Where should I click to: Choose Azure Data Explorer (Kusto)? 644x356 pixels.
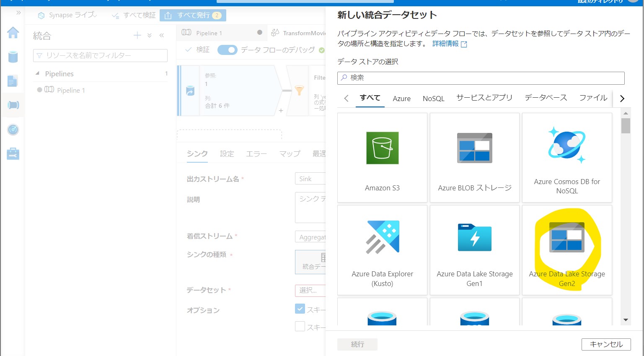coord(382,250)
